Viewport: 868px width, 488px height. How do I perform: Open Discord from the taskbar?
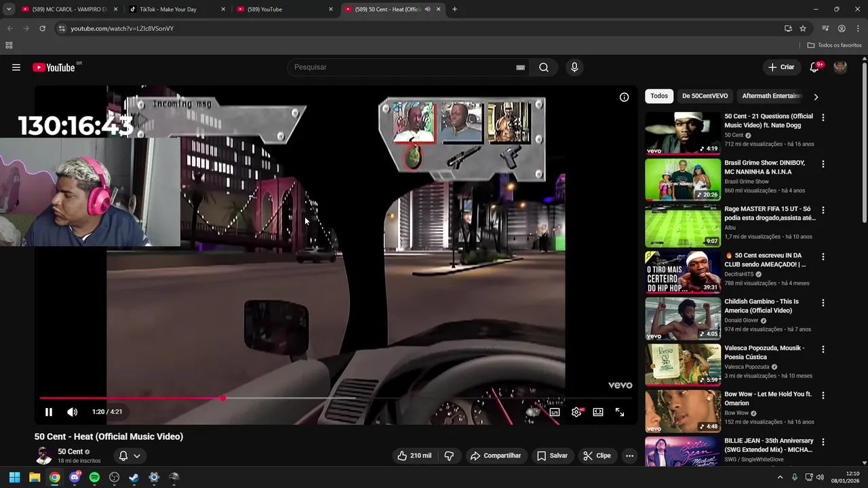click(x=75, y=477)
